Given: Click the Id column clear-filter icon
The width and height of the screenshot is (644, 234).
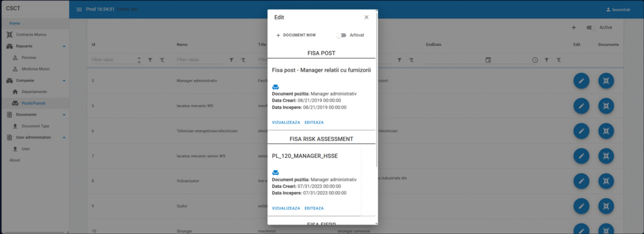Looking at the screenshot, I should point(162,60).
